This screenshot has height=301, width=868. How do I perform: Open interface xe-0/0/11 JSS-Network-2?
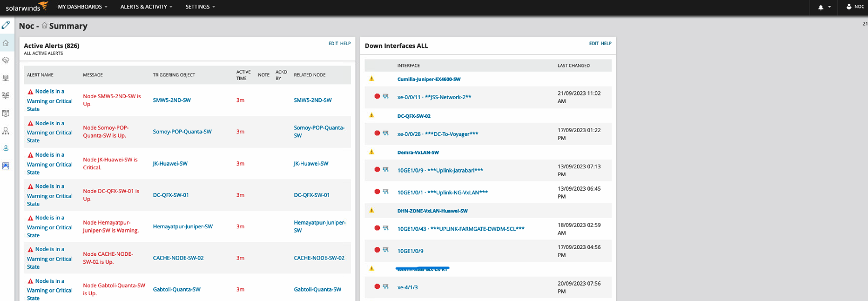tap(434, 97)
